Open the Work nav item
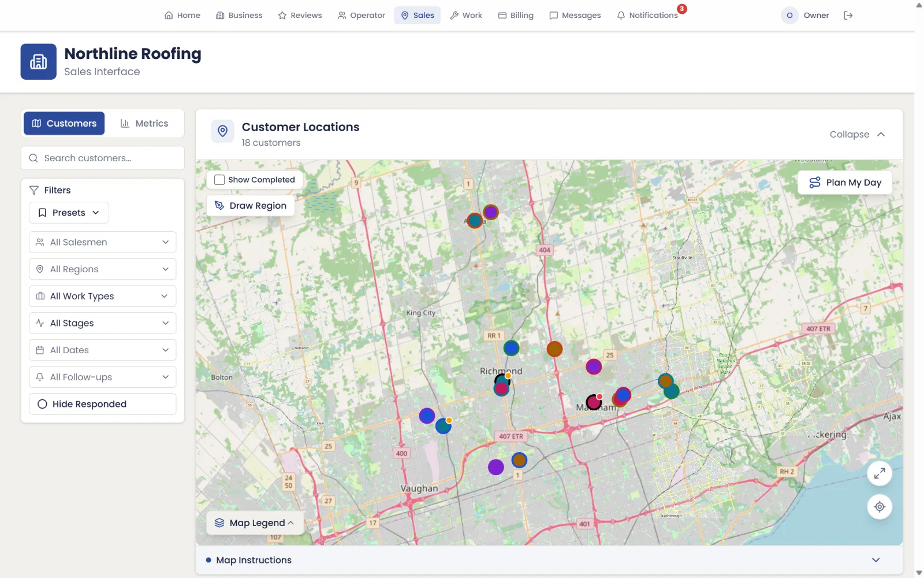The height and width of the screenshot is (578, 924). coord(466,16)
